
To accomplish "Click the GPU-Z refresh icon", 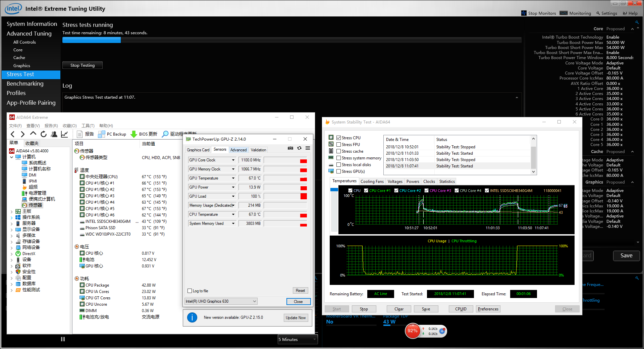I will click(x=299, y=148).
